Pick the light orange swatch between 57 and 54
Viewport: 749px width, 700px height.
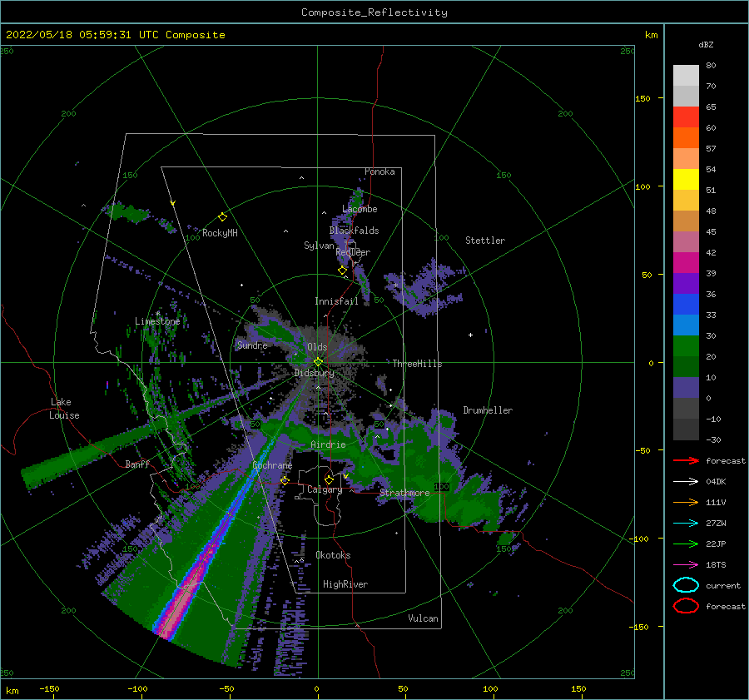(686, 159)
